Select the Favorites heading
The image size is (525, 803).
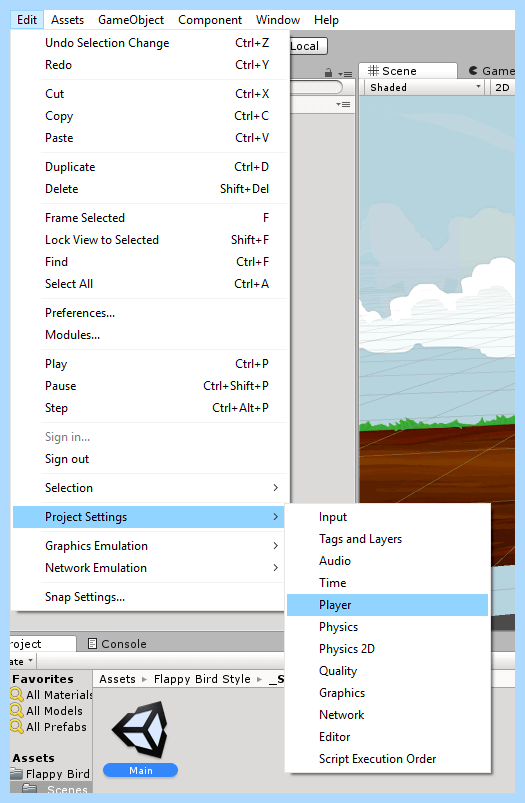(43, 679)
